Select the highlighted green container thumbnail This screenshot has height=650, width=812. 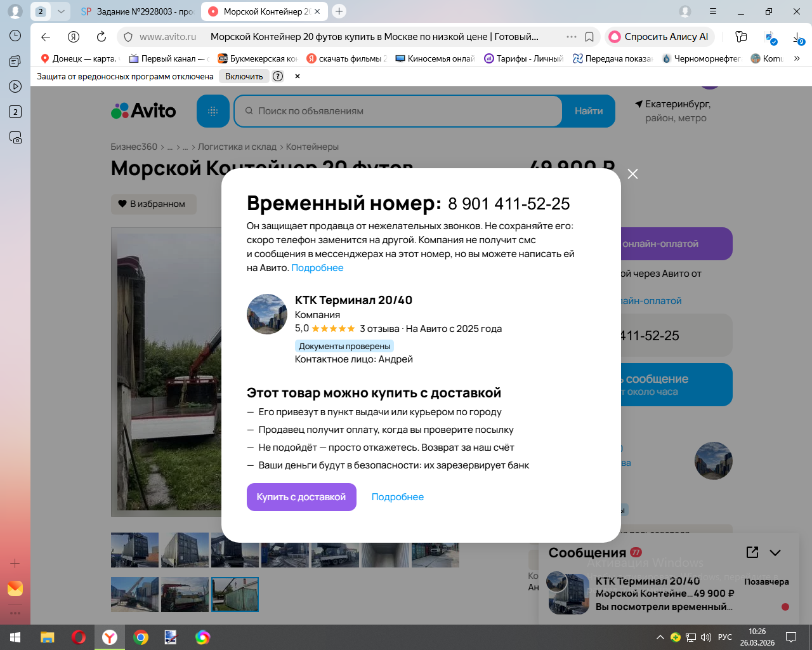tap(235, 594)
